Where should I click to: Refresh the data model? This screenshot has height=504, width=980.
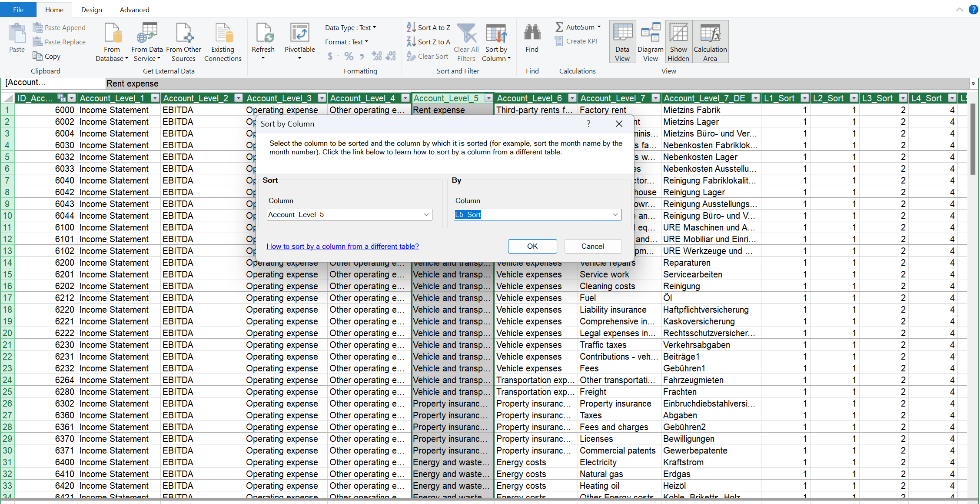[263, 41]
